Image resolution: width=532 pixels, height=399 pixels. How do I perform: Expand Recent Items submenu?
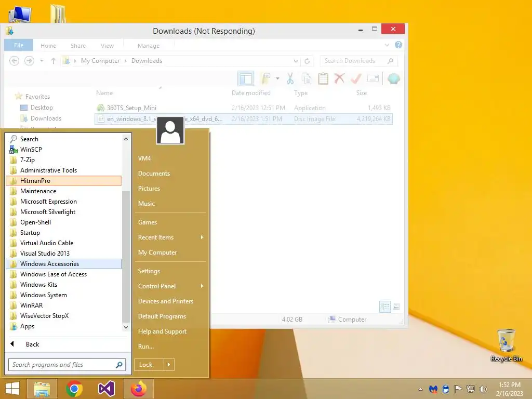(170, 237)
